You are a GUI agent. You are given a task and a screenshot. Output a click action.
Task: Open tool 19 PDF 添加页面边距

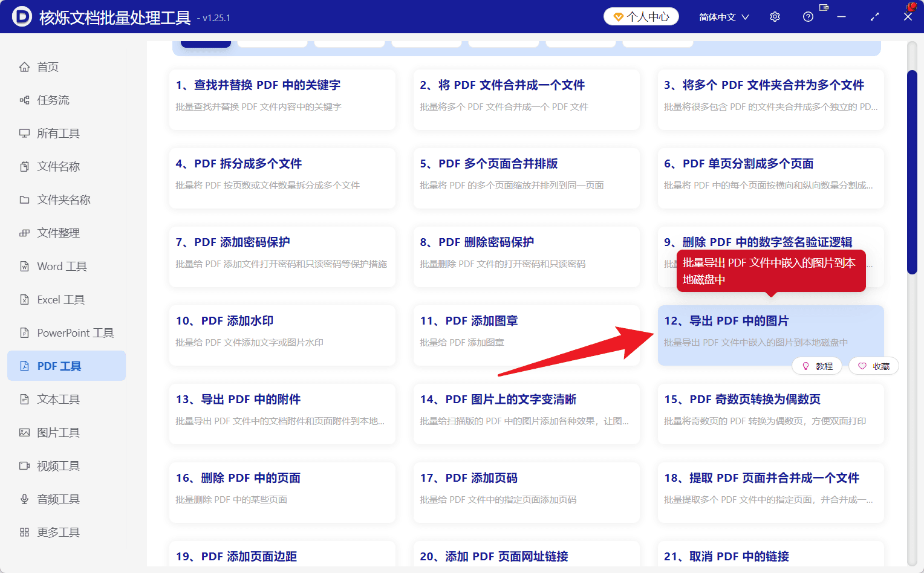[x=282, y=555]
